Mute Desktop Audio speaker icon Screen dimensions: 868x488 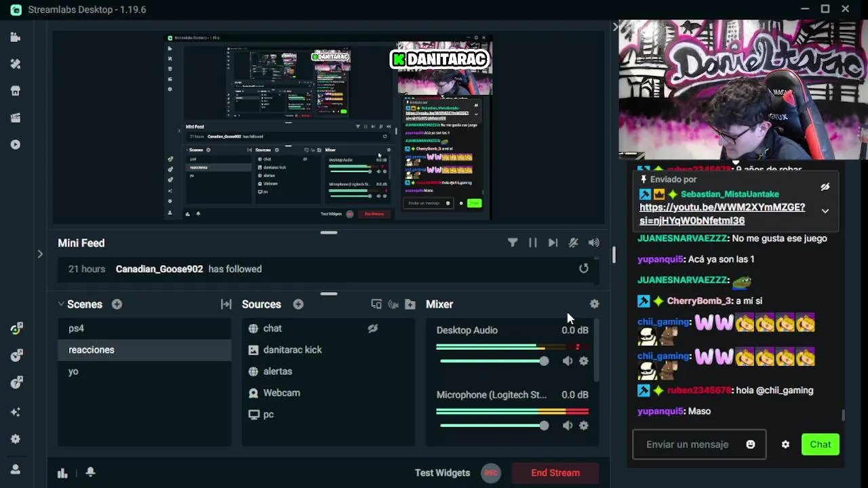coord(568,361)
